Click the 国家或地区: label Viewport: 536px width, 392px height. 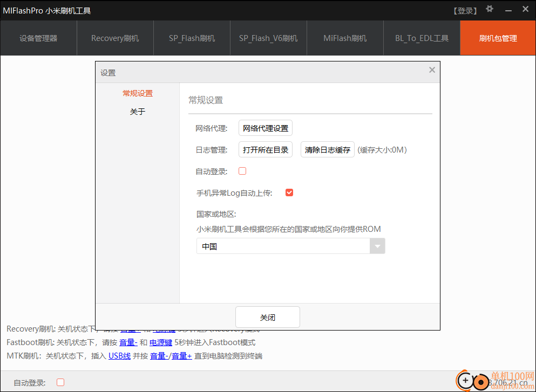[216, 214]
